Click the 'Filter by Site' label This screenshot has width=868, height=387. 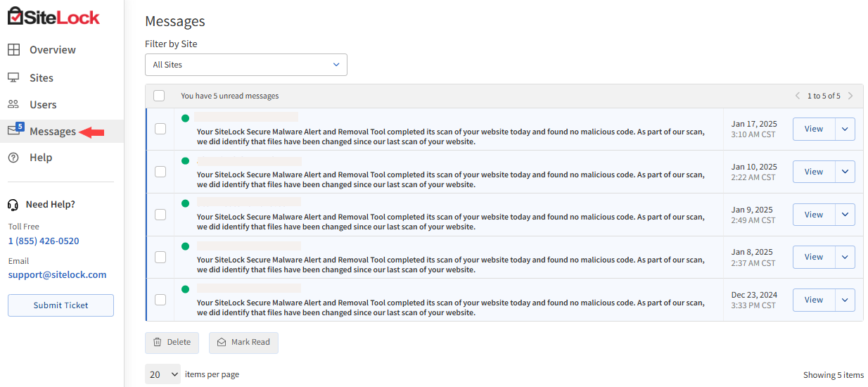(x=171, y=44)
